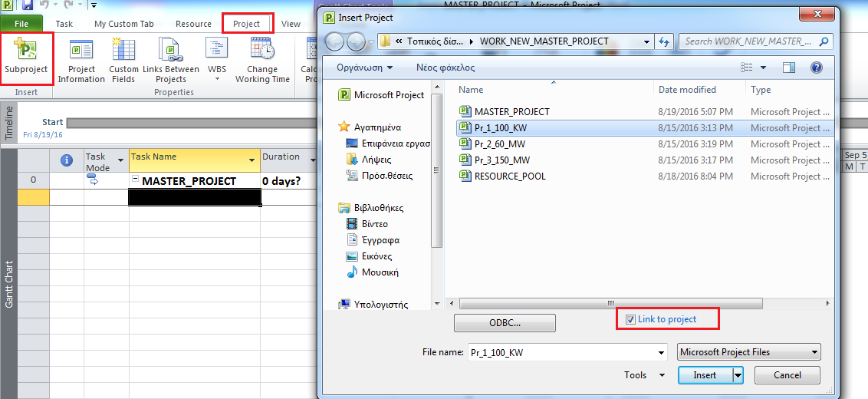Open the address bar path dropdown
Image resolution: width=868 pixels, height=399 pixels.
pos(647,41)
